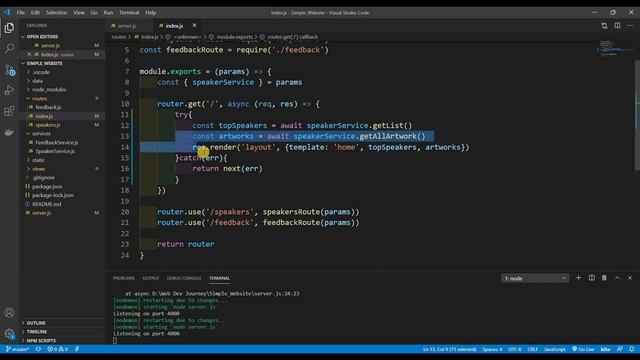Viewport: 640px width, 360px height.
Task: Open the Run menu
Action: pos(108,13)
